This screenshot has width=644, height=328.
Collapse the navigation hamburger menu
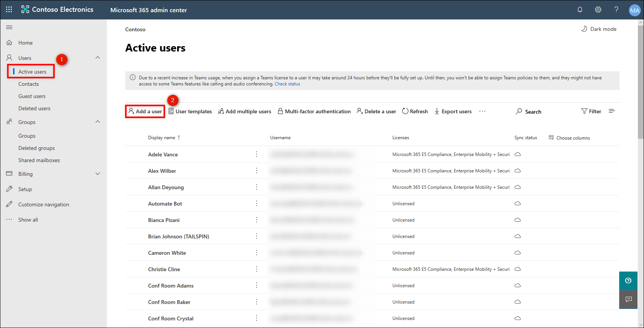pyautogui.click(x=9, y=27)
